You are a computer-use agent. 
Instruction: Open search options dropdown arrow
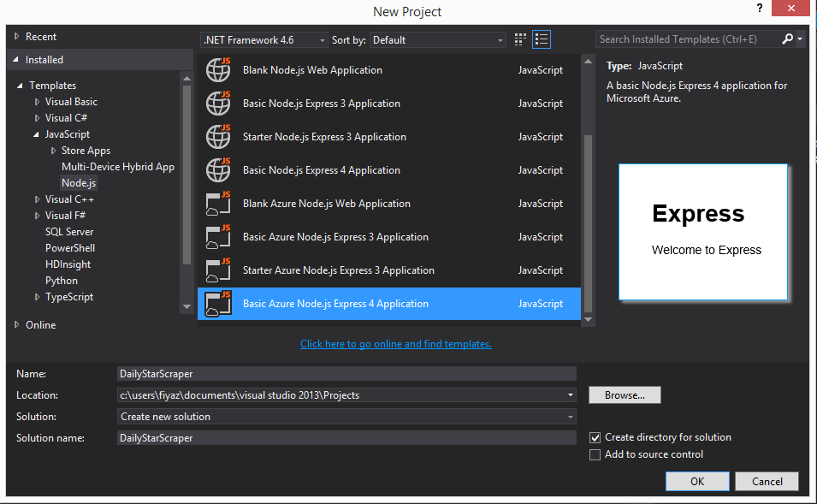(800, 39)
